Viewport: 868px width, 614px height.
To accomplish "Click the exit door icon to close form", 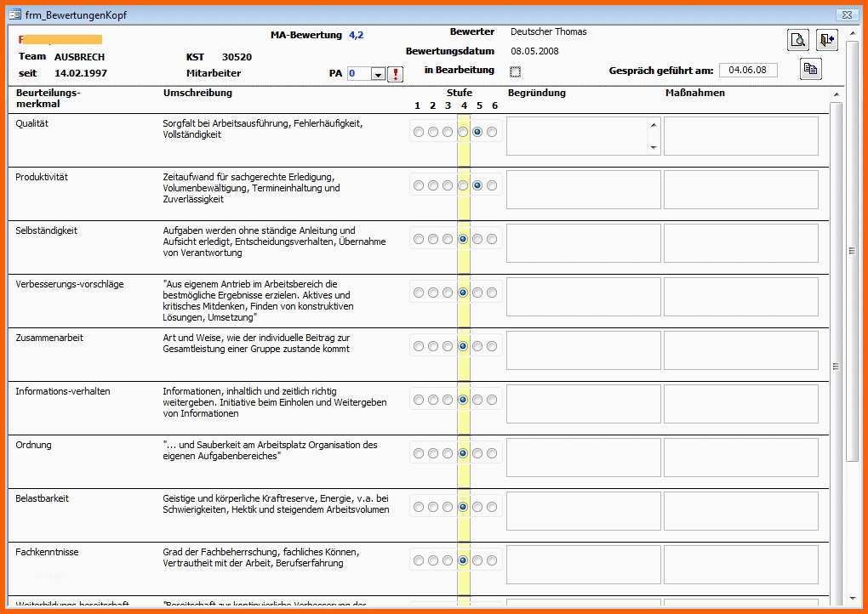I will tap(826, 40).
